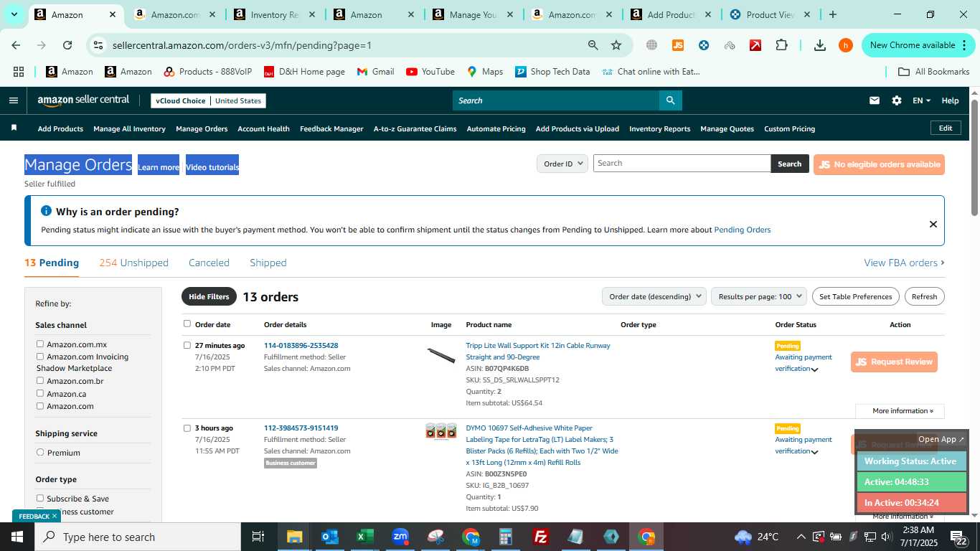Viewport: 980px width, 551px height.
Task: Click the Pending Orders learn more link
Action: (x=742, y=230)
